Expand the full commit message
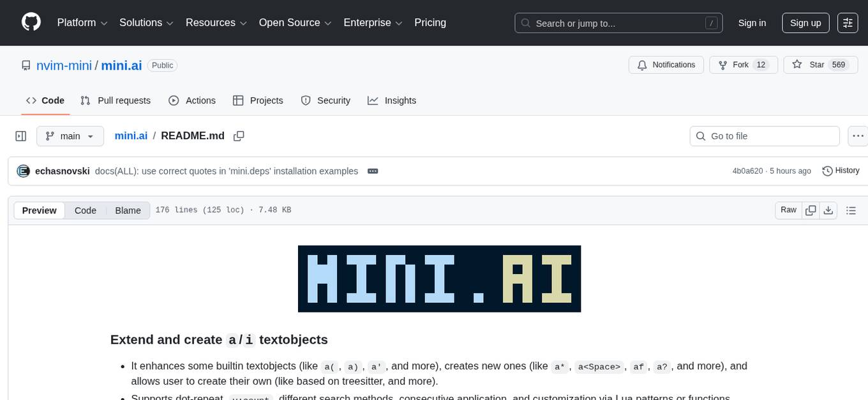868x400 pixels. [x=373, y=171]
